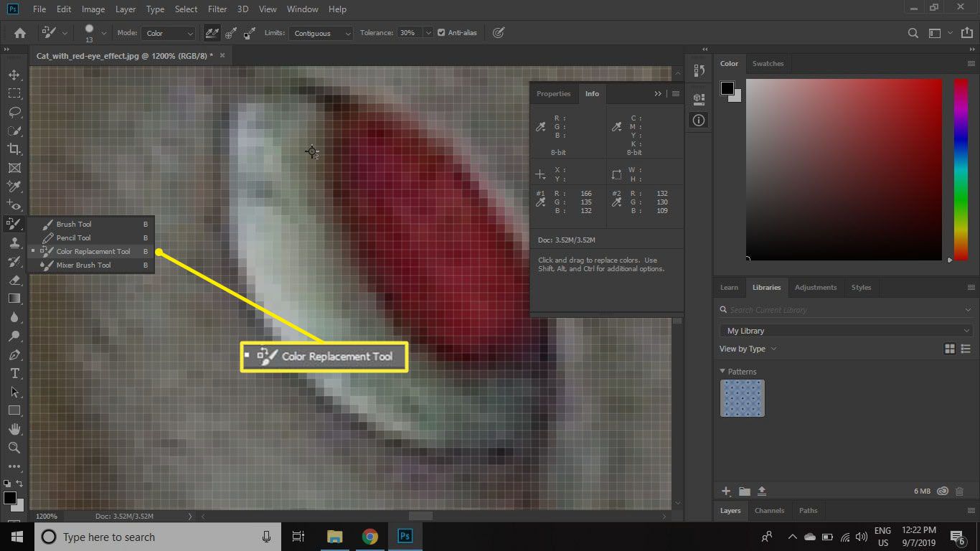The width and height of the screenshot is (980, 551).
Task: Select the Quick Selection tool
Action: click(14, 131)
